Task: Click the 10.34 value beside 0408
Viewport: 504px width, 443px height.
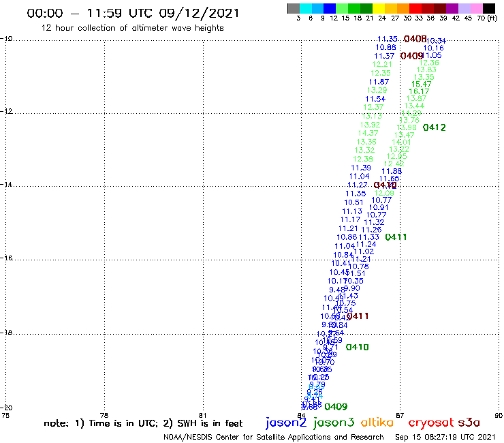Action: pyautogui.click(x=436, y=41)
